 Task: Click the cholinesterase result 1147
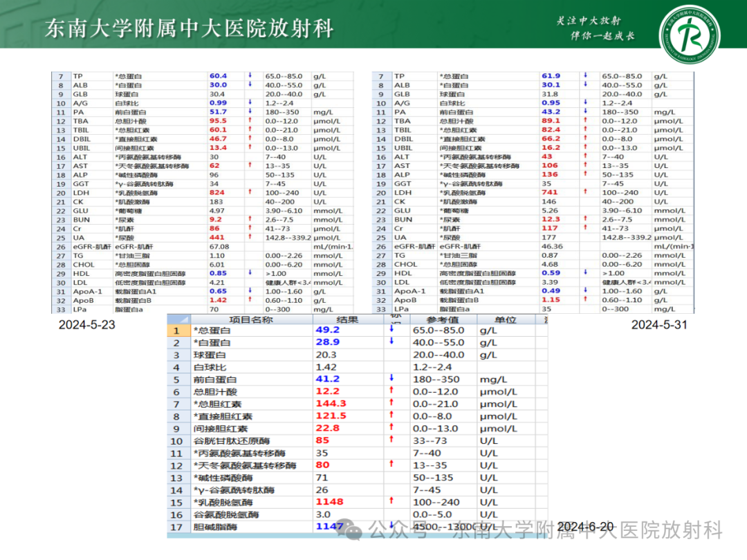click(x=330, y=527)
